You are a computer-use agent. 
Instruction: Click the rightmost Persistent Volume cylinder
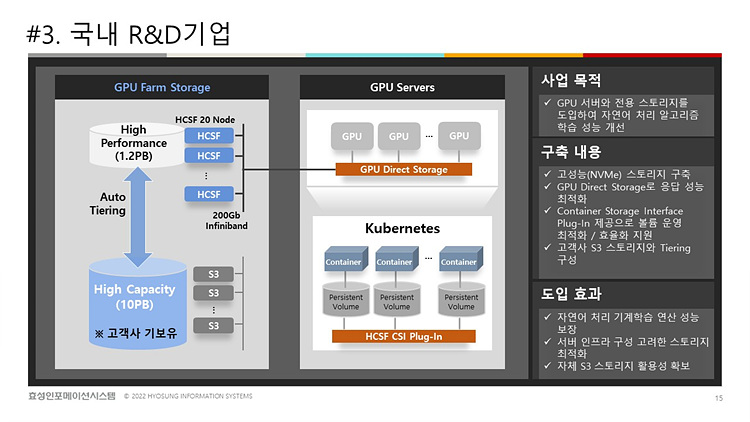460,300
